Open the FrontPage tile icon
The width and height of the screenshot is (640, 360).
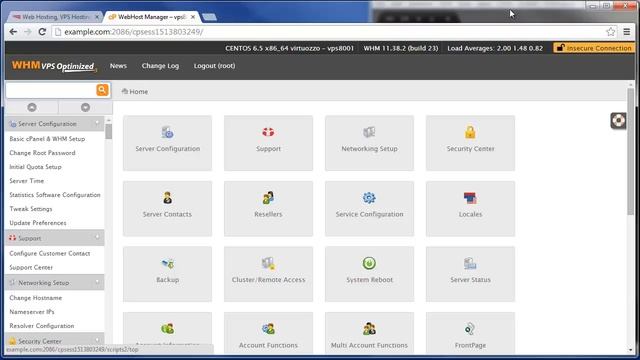pos(470,329)
